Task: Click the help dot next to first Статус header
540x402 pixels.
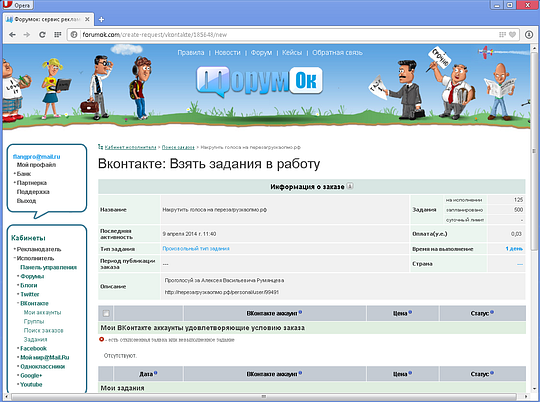Action: (x=492, y=312)
